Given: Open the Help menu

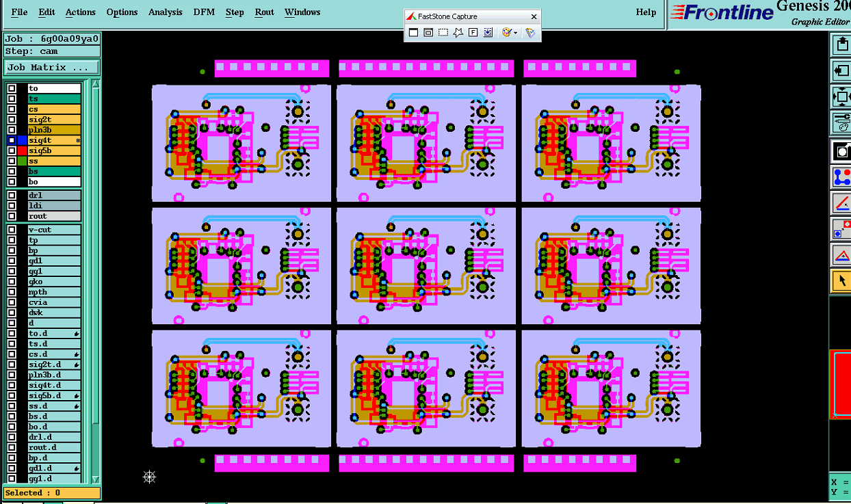Looking at the screenshot, I should click(646, 12).
